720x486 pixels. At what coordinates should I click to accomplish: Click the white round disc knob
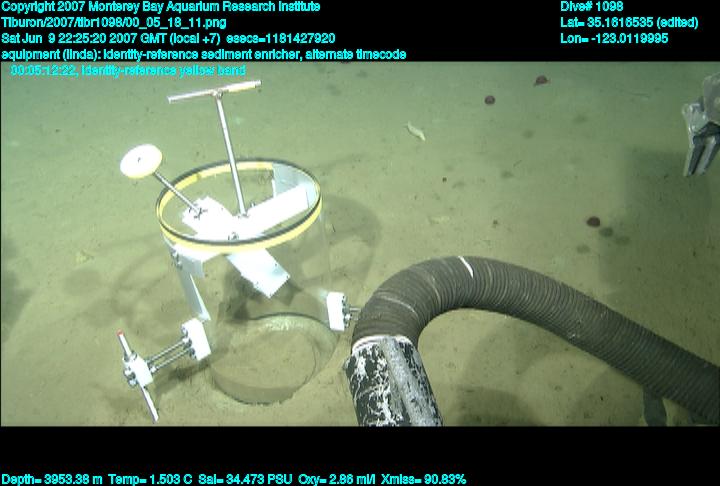[140, 160]
